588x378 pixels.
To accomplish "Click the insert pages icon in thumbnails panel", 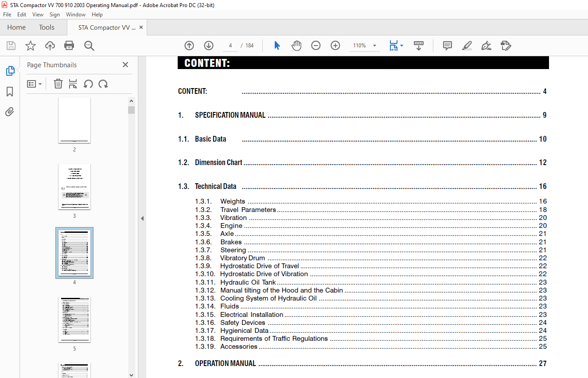I will pos(73,84).
